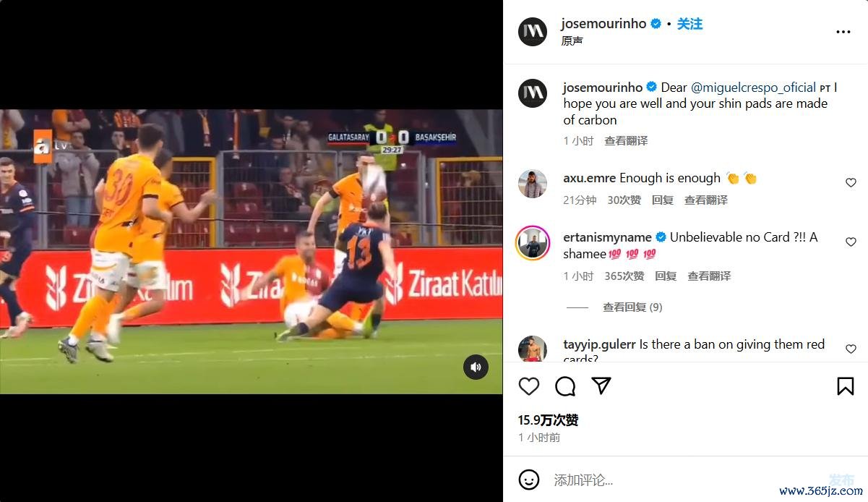Open the emoji picker smiley icon
Image resolution: width=868 pixels, height=502 pixels.
pos(529,480)
